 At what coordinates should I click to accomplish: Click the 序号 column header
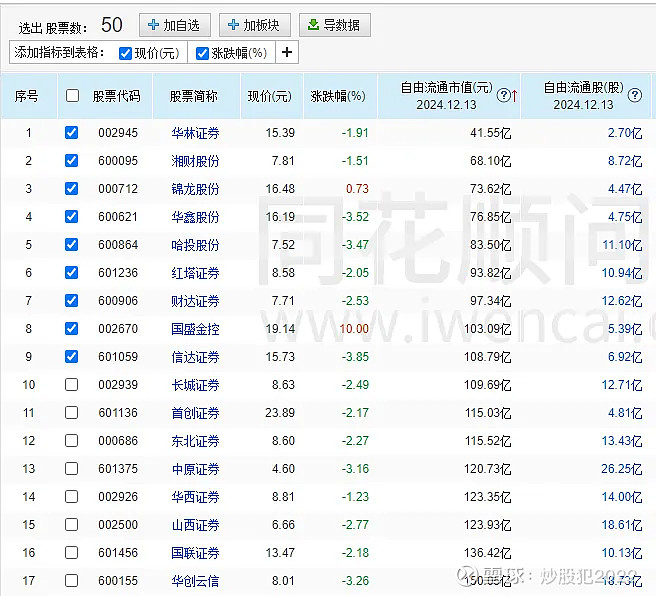26,96
